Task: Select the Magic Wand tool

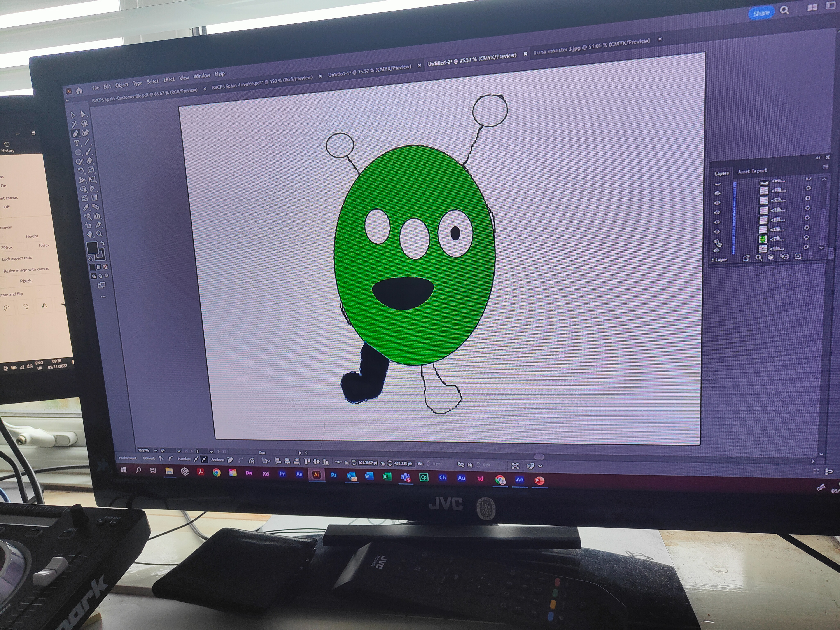Action: (74, 124)
